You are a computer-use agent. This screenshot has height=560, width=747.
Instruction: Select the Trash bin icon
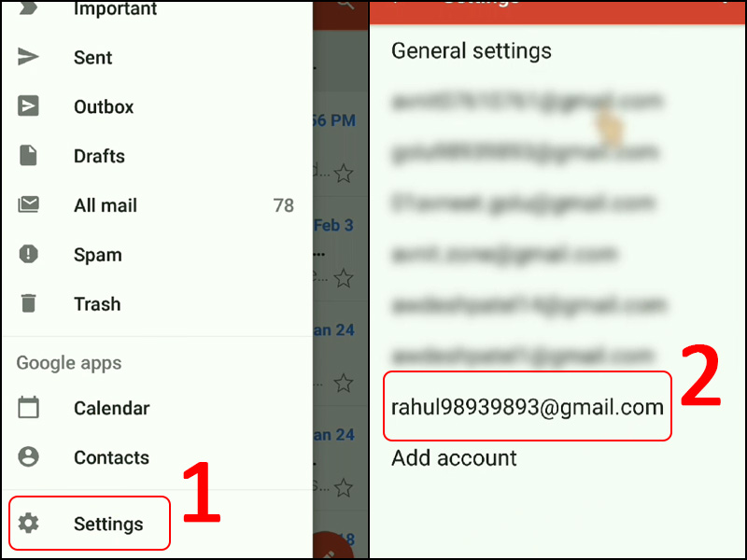[x=28, y=302]
